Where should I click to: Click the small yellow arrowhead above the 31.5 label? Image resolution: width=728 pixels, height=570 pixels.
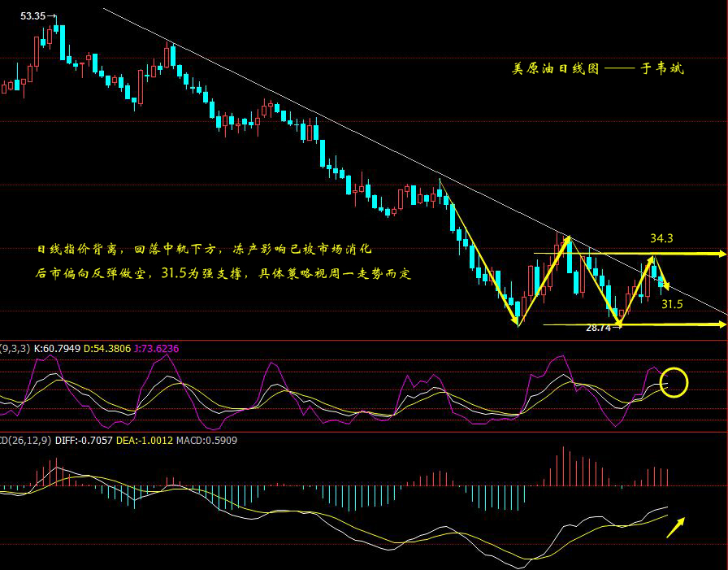pyautogui.click(x=665, y=285)
